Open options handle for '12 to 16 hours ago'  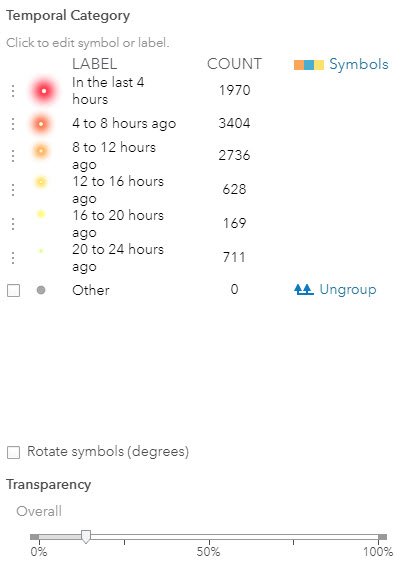(x=13, y=190)
